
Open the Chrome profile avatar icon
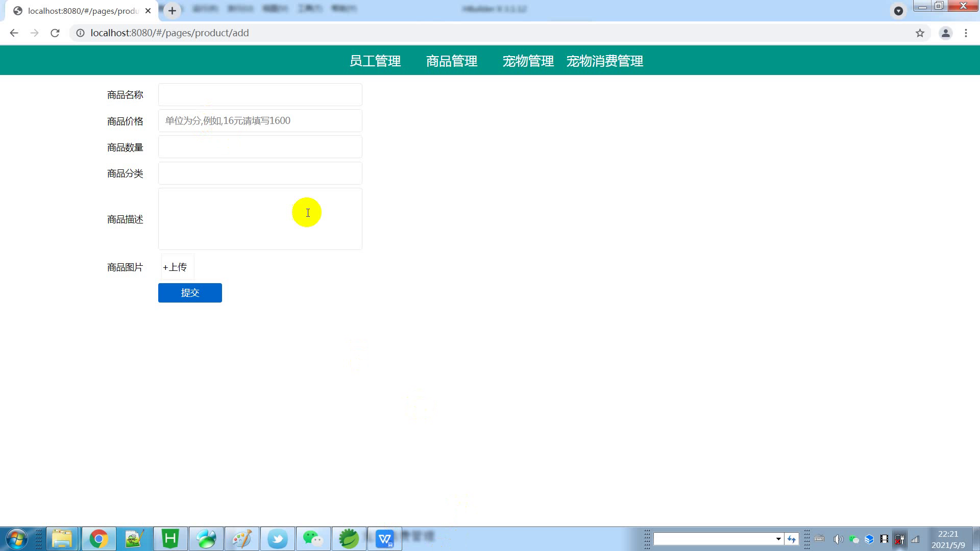pos(945,33)
